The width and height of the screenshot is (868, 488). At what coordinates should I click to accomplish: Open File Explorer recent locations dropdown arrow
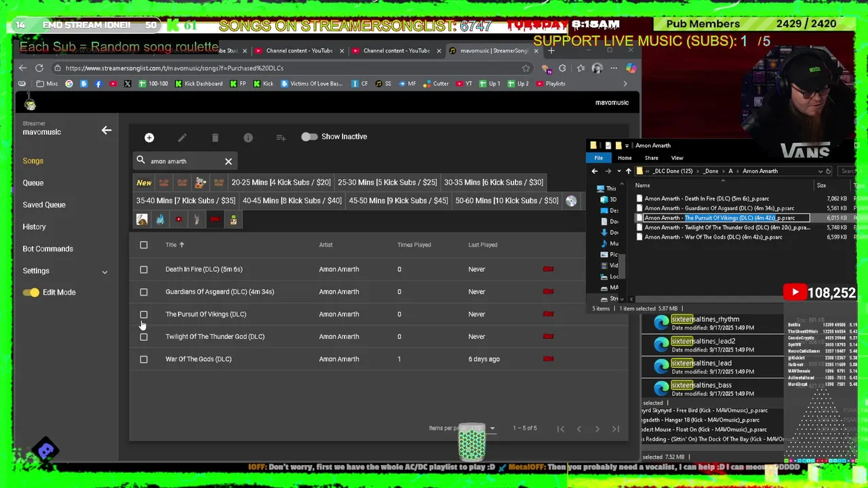pos(618,171)
